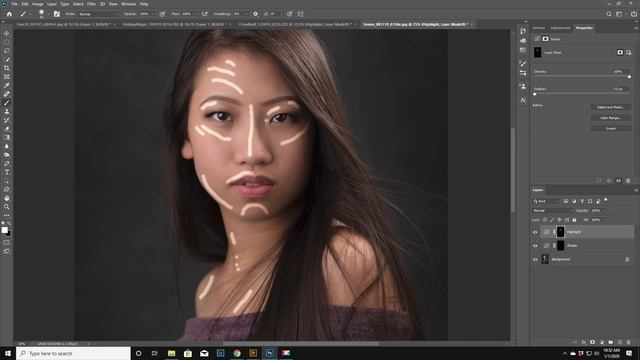Select the Zoom tool
The image size is (640, 360).
tap(7, 207)
